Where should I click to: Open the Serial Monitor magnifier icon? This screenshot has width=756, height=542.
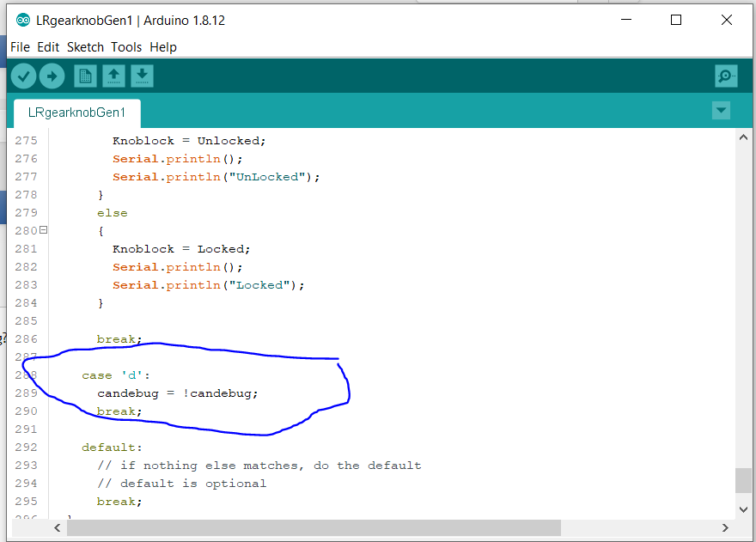click(726, 76)
